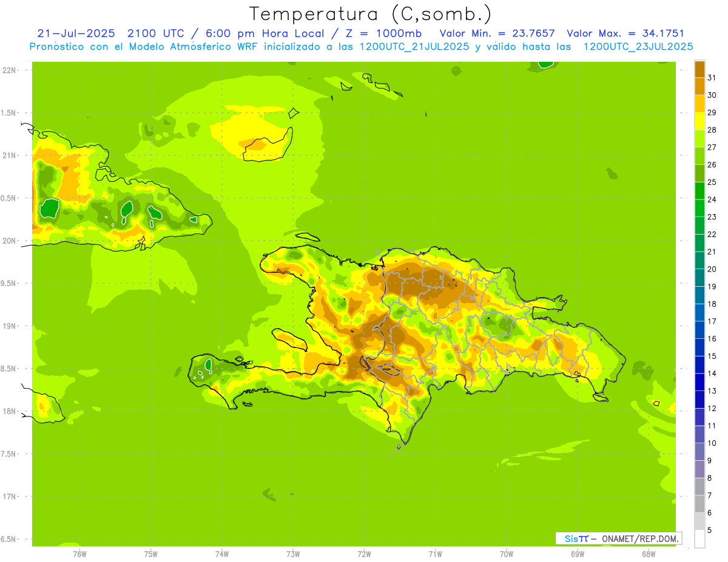This screenshot has height=562, width=728.
Task: Click the valid-until stamp '1200UTC_23JUL2025'
Action: (x=638, y=47)
